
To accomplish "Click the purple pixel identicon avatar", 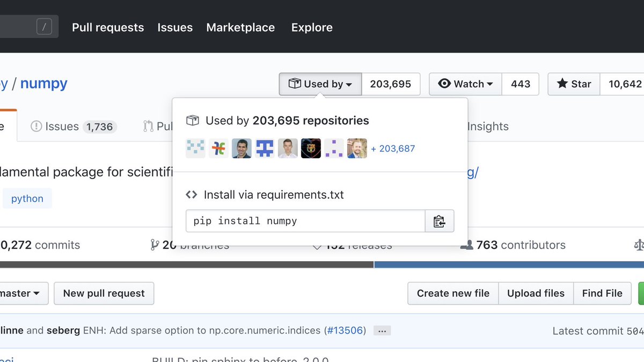I will pos(334,149).
